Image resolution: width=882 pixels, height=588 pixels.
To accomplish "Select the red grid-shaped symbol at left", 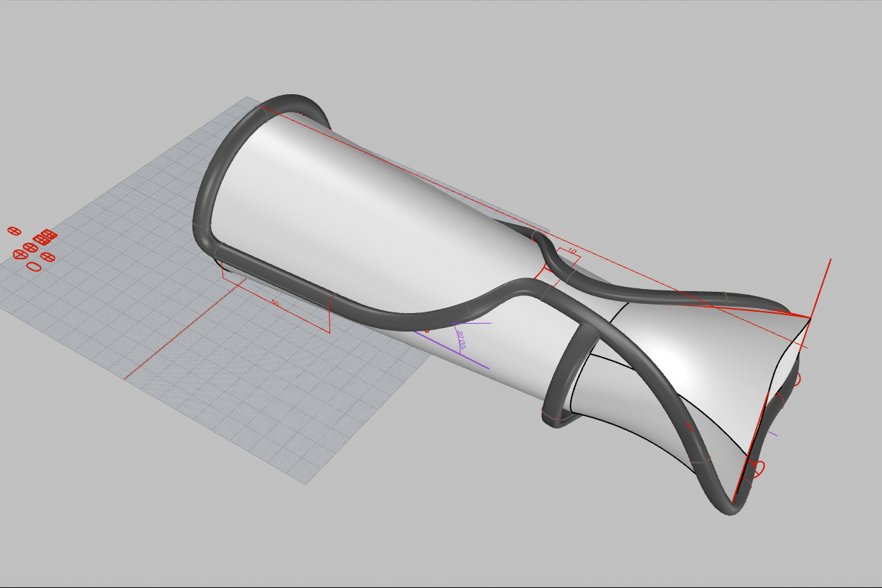I will pos(46,236).
